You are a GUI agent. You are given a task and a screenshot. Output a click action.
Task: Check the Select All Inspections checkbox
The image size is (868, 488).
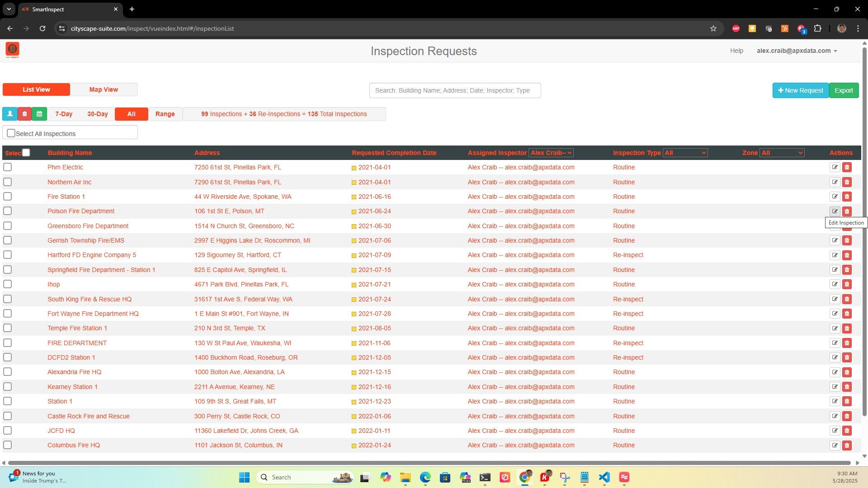[11, 132]
